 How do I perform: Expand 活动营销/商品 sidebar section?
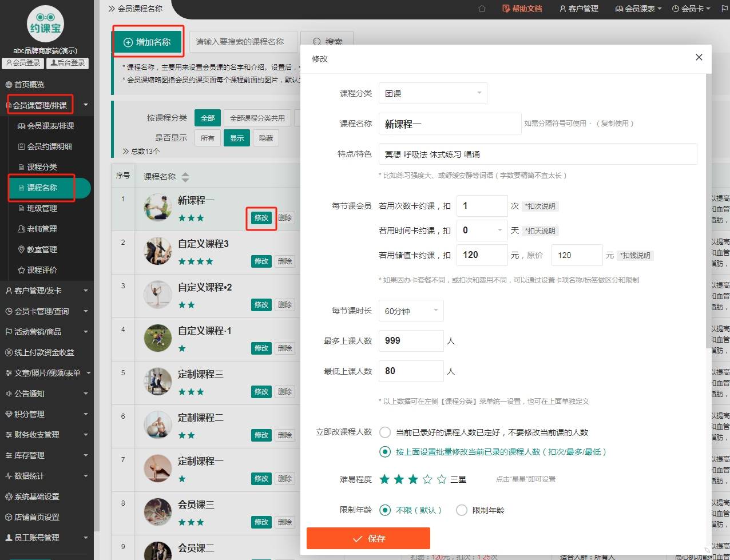click(46, 332)
